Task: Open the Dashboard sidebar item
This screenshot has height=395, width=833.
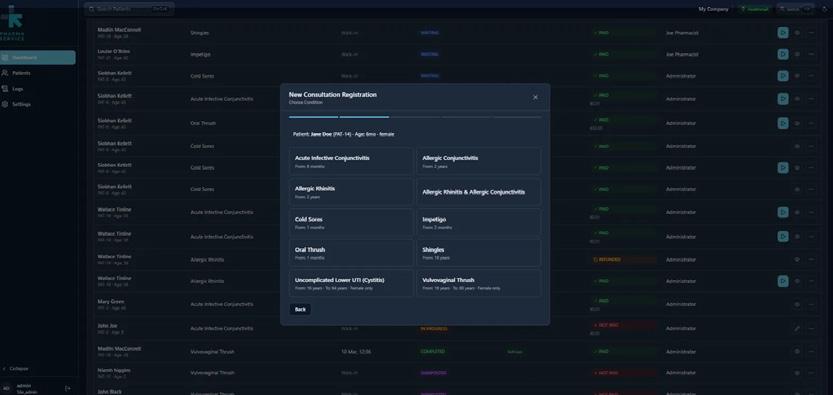Action: 37,57
